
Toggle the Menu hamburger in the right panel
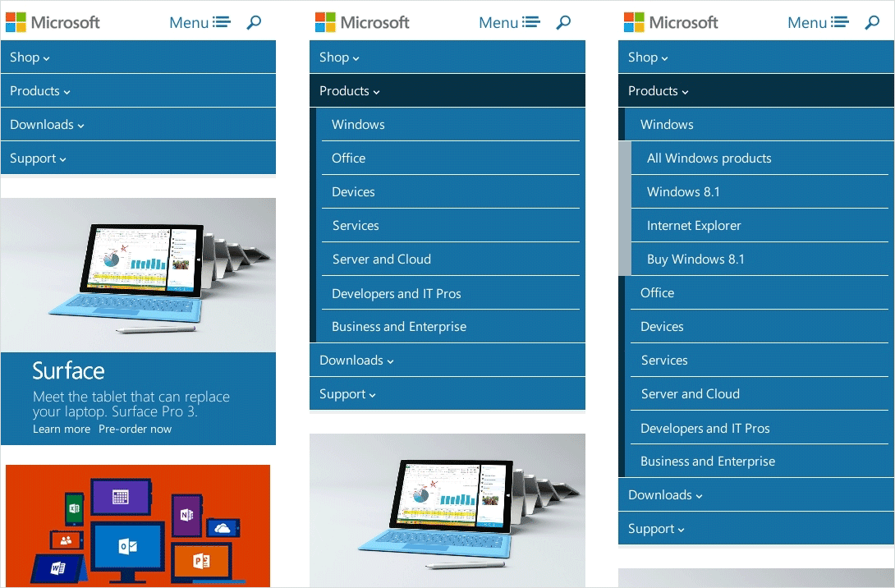click(818, 22)
